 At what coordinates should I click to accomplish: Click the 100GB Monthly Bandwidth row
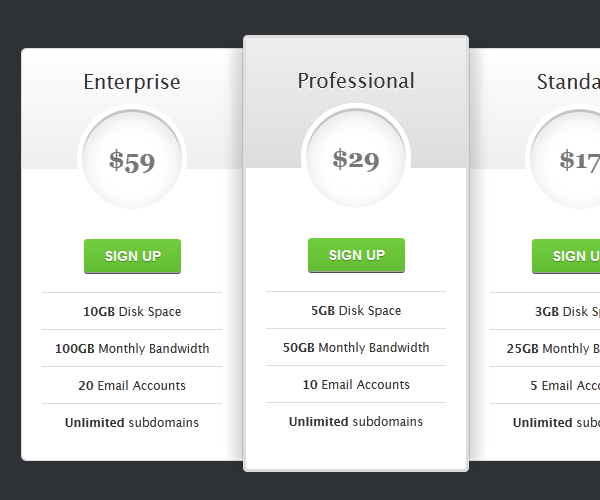pyautogui.click(x=132, y=349)
